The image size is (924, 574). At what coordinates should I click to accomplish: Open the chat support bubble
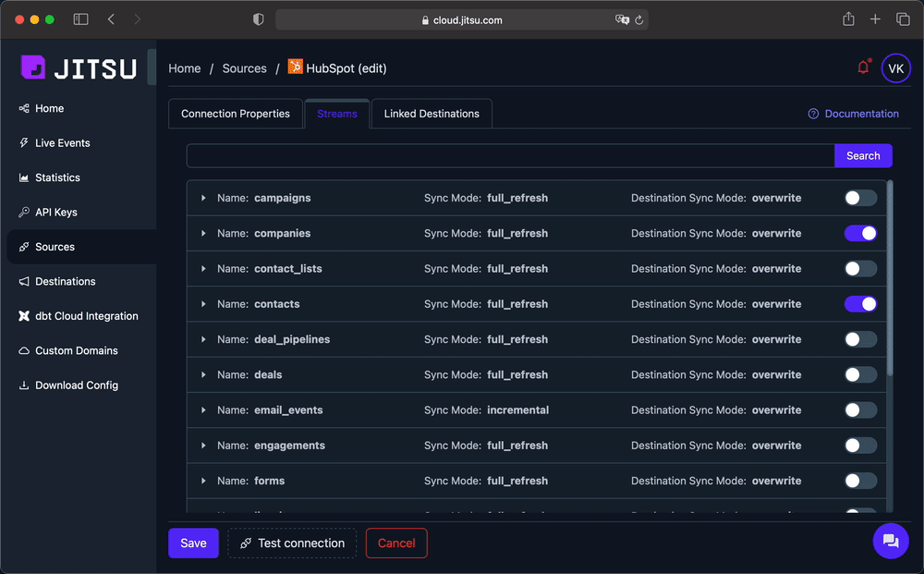[891, 541]
